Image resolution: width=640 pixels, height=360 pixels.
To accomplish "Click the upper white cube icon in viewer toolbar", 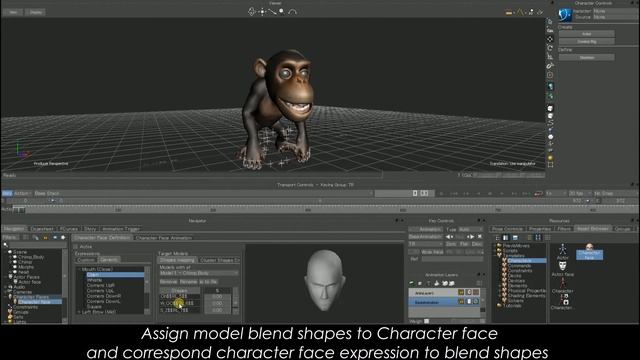I will [x=550, y=109].
